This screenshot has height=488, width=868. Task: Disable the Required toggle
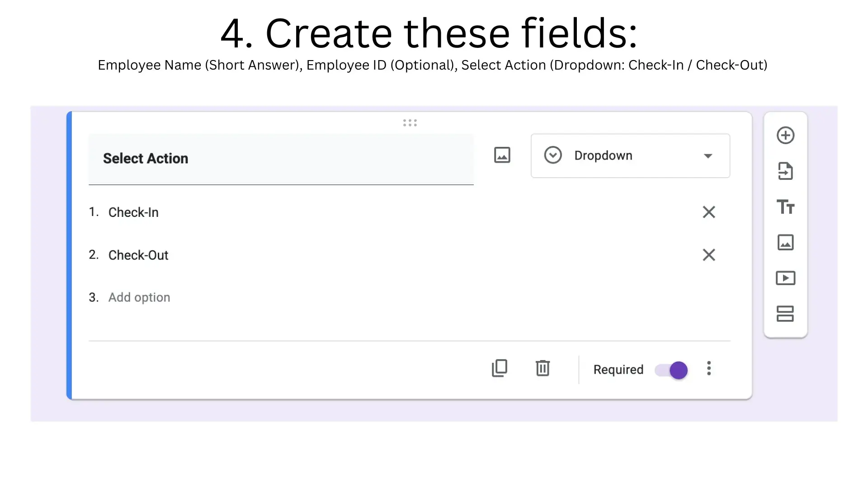click(x=670, y=370)
